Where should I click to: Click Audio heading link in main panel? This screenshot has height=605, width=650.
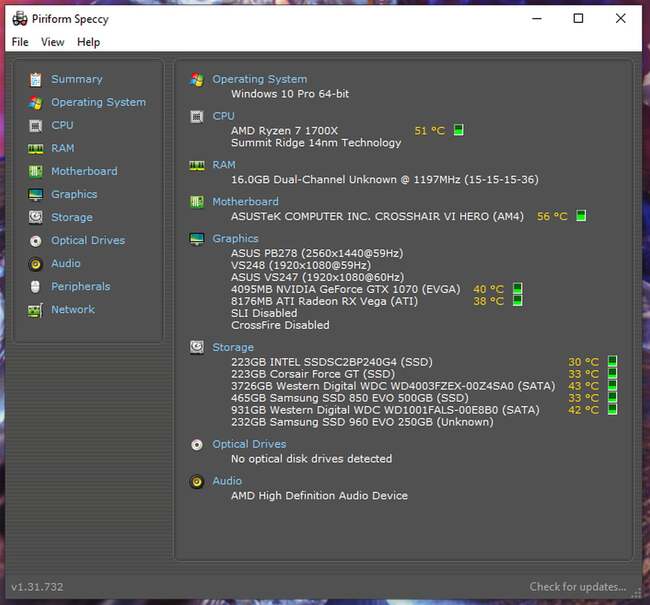pos(227,481)
